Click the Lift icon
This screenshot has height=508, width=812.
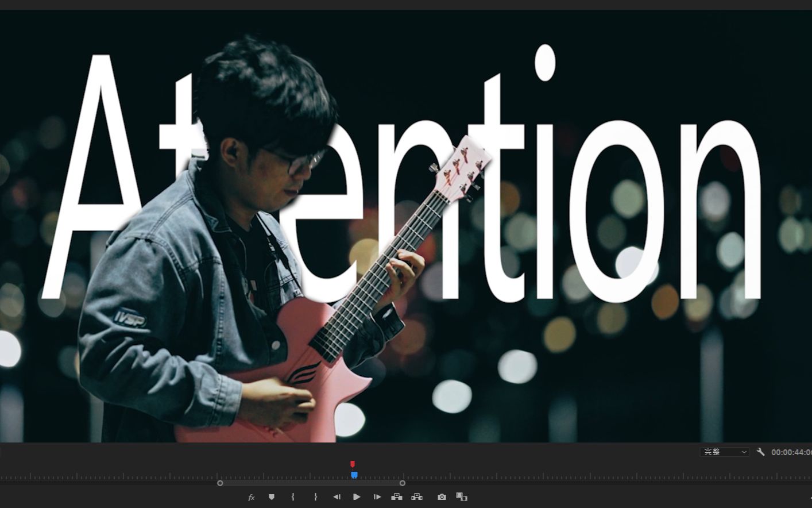(396, 497)
